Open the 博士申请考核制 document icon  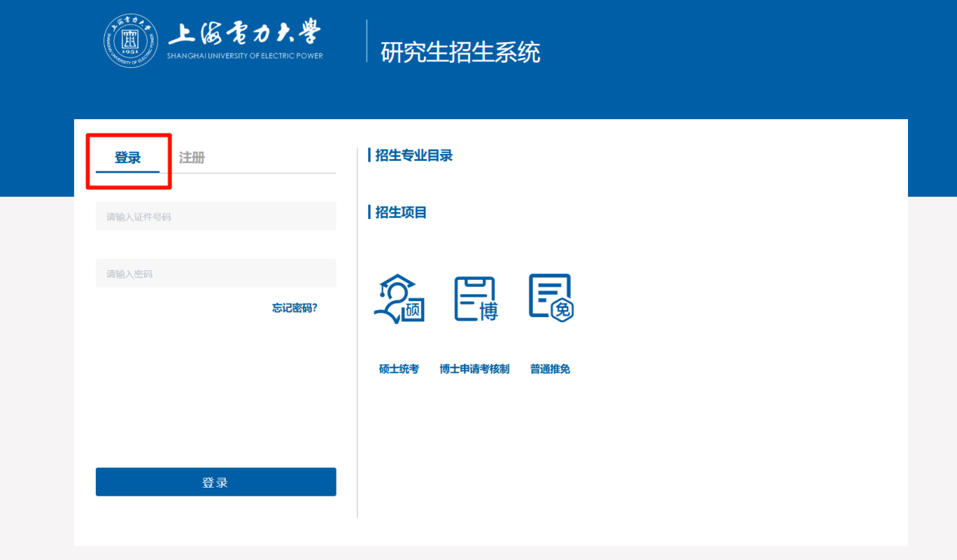pyautogui.click(x=475, y=299)
